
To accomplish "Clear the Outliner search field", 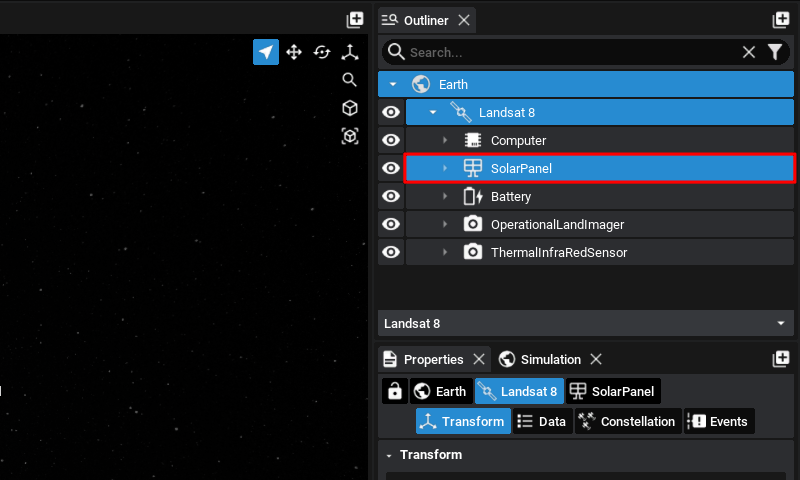I will tap(748, 52).
